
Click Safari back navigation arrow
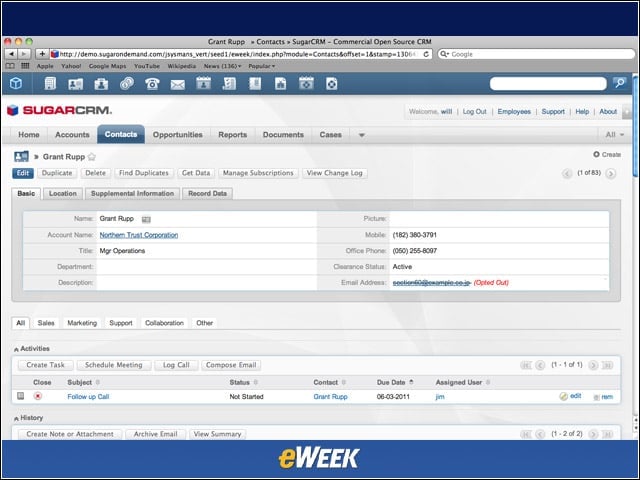pos(11,54)
